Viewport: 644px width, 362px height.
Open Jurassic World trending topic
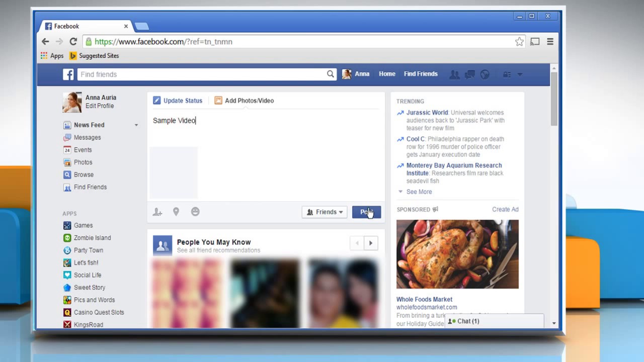[x=427, y=113]
